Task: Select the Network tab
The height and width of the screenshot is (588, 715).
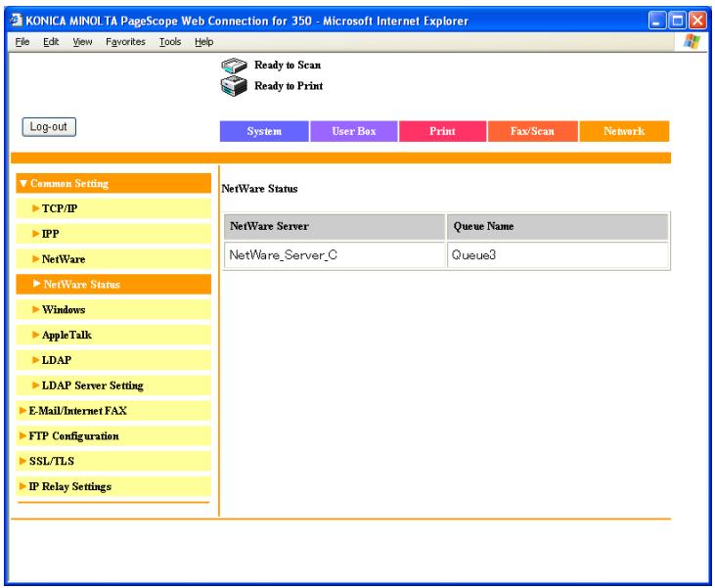Action: [624, 131]
